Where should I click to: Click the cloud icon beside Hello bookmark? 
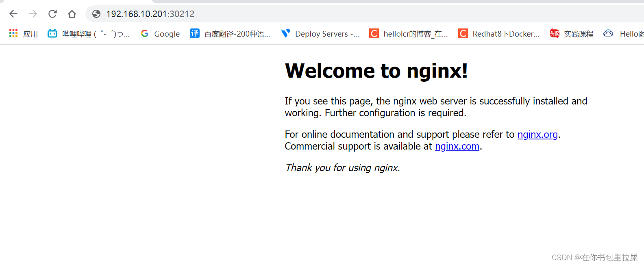pos(608,33)
